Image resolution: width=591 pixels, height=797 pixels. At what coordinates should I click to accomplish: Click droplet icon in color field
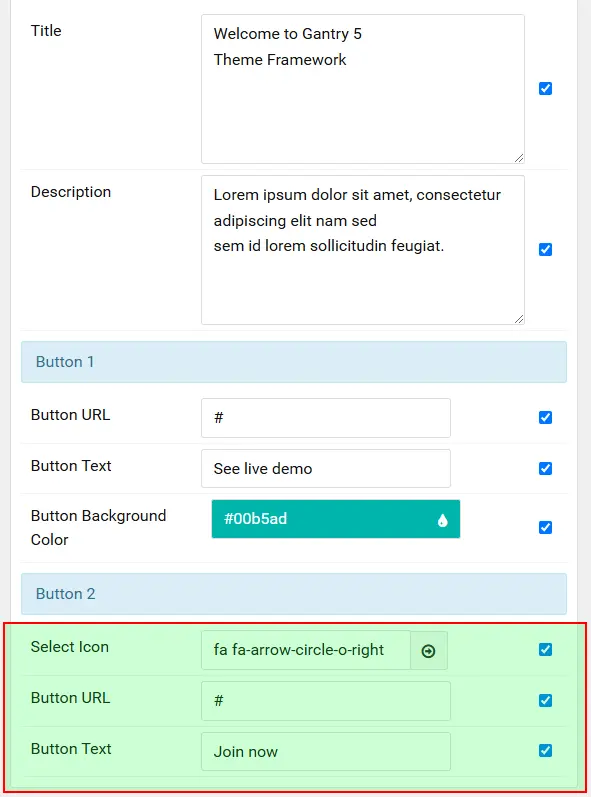click(x=443, y=520)
